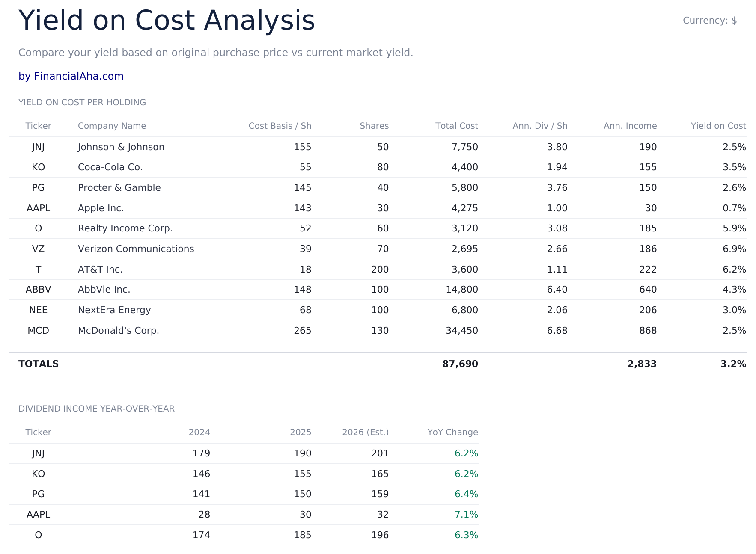Viewport: 756px width, 554px height.
Task: Select the 2024 column header
Action: point(199,432)
